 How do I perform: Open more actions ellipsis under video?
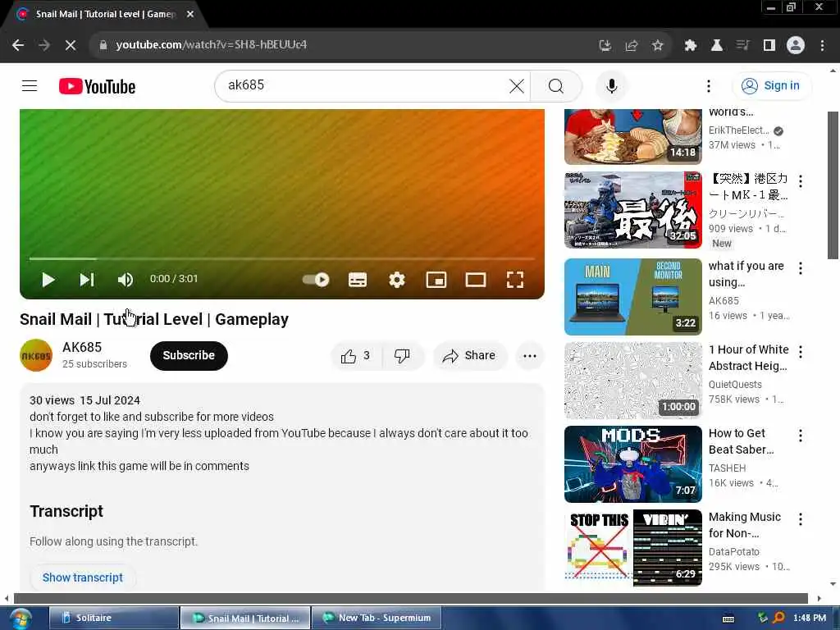[x=529, y=356]
